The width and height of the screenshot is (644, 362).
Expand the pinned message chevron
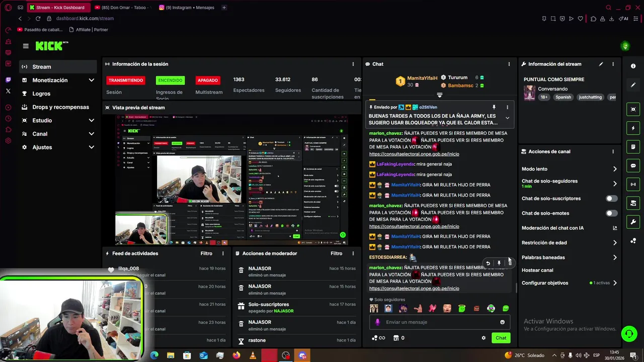pos(507,118)
